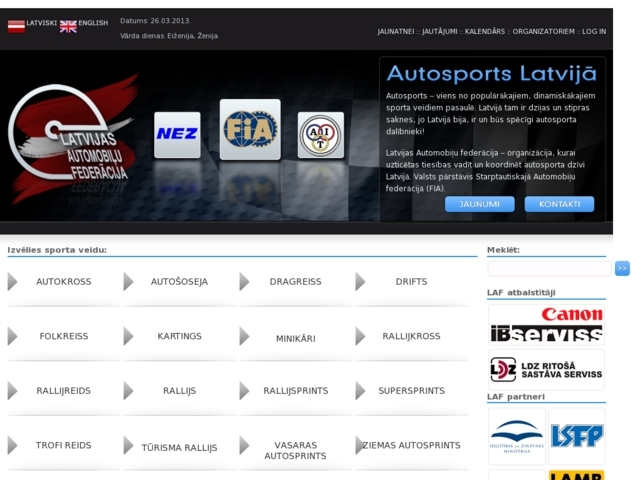This screenshot has width=640, height=480.
Task: Open the ORGANIZATORIEM menu item
Action: 544,31
